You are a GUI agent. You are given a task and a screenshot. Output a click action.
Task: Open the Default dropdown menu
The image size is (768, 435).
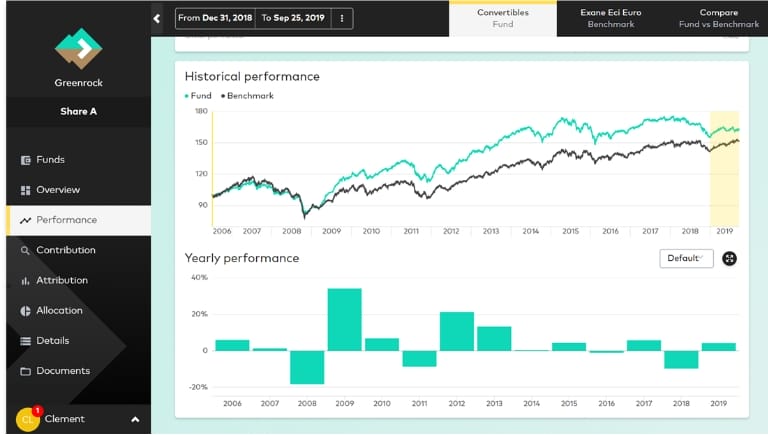tap(686, 258)
